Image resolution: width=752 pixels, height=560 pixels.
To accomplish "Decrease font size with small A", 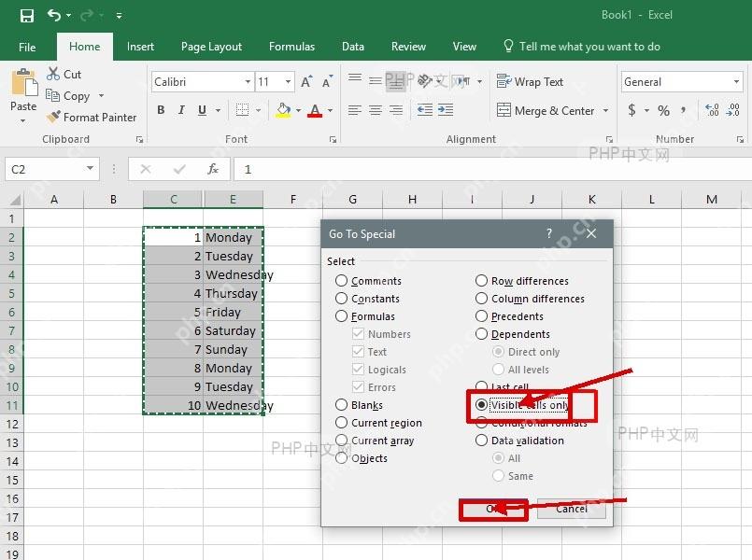I will (327, 82).
